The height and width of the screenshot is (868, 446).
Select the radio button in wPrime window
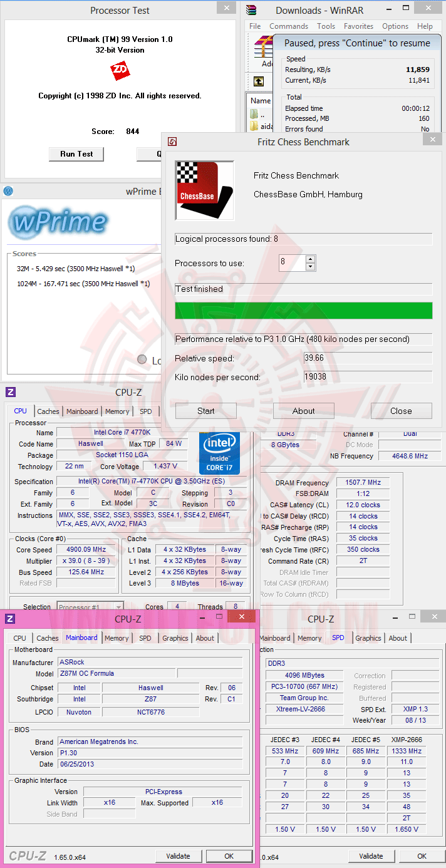click(x=142, y=359)
